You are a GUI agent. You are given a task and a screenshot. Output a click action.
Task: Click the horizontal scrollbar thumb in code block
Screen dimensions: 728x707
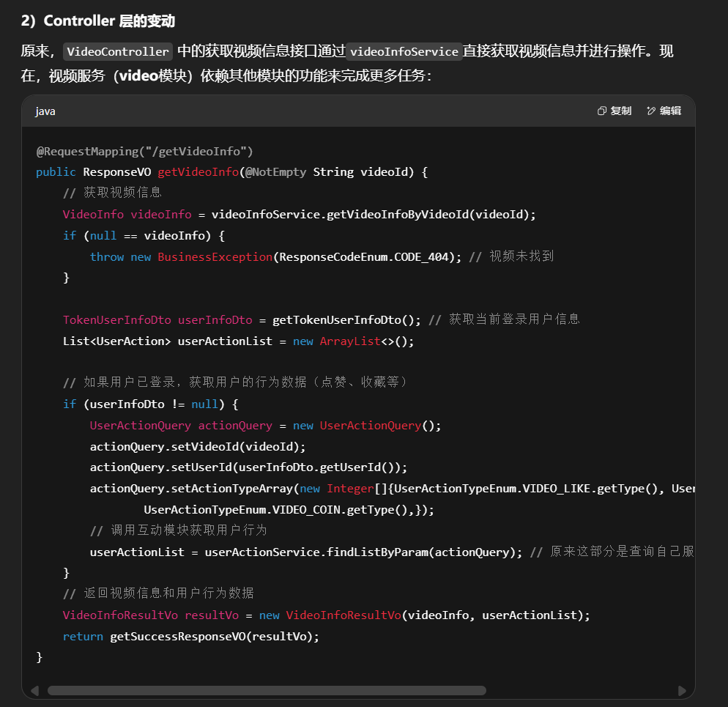(x=267, y=690)
